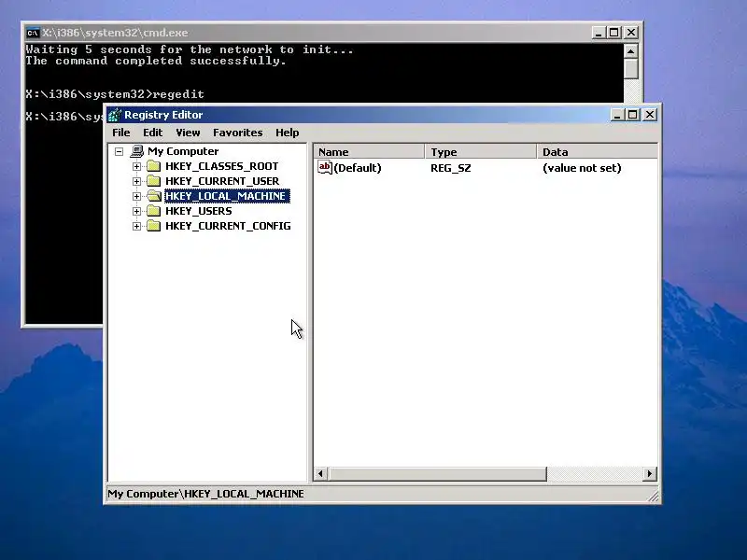Click the REG_SZ type cell

pyautogui.click(x=451, y=168)
